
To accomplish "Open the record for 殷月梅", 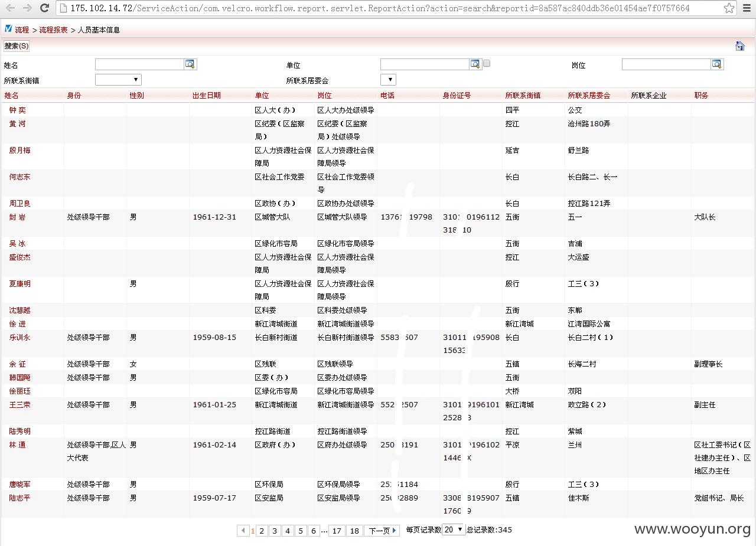I will coord(19,151).
